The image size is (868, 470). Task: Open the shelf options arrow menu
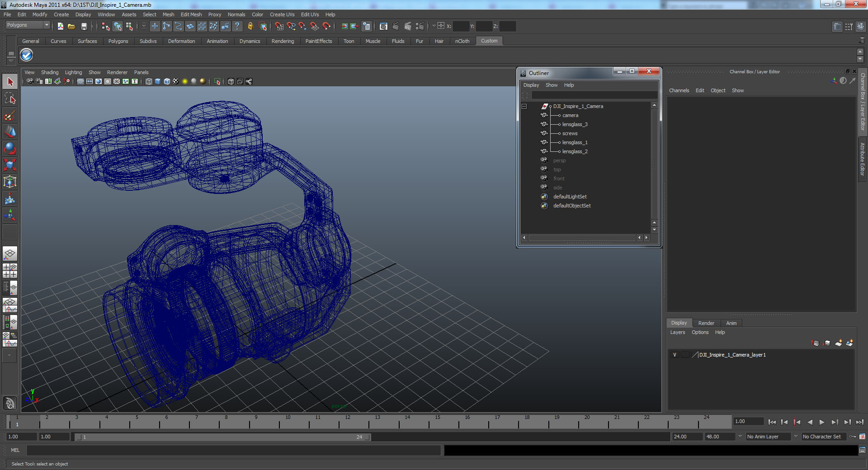[x=11, y=61]
